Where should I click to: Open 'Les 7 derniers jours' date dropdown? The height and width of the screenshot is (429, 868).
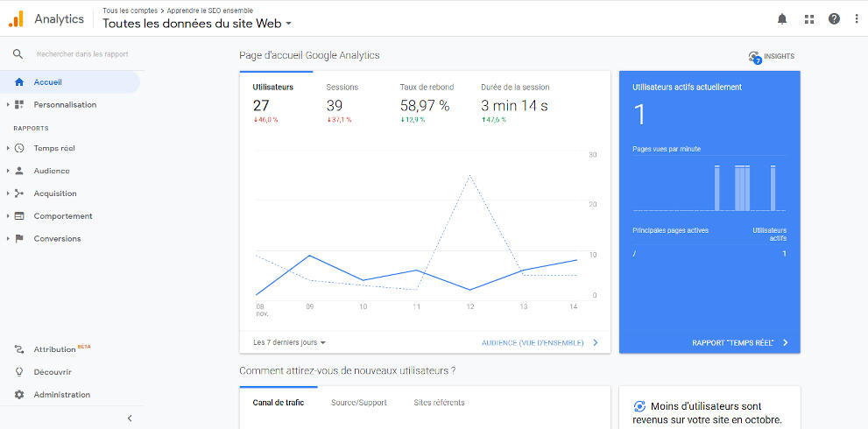[289, 342]
